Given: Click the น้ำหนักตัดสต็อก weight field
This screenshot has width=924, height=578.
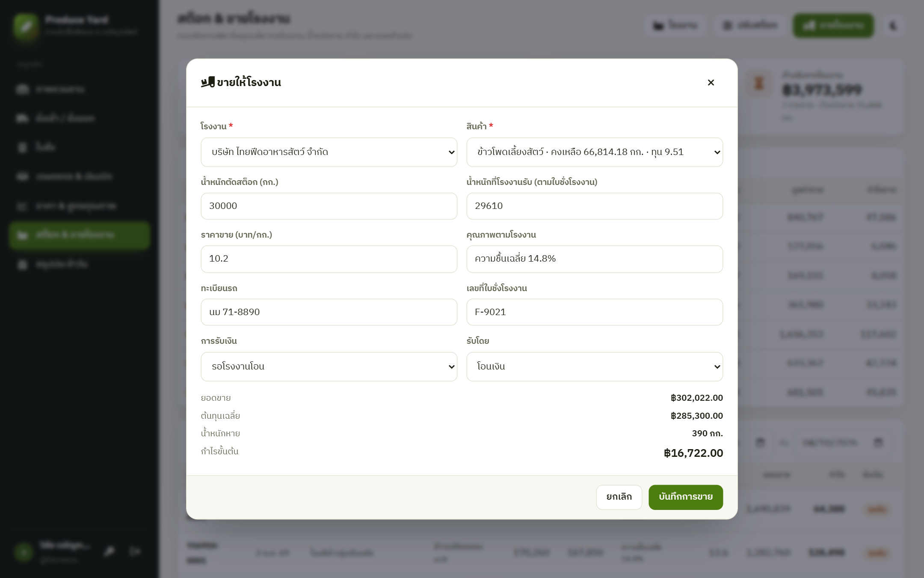Looking at the screenshot, I should (329, 206).
